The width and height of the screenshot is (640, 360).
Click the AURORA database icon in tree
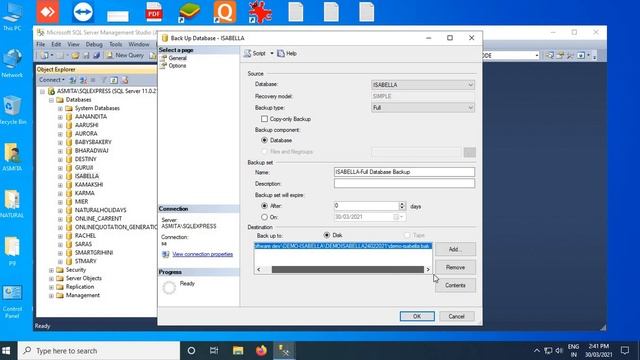(69, 133)
